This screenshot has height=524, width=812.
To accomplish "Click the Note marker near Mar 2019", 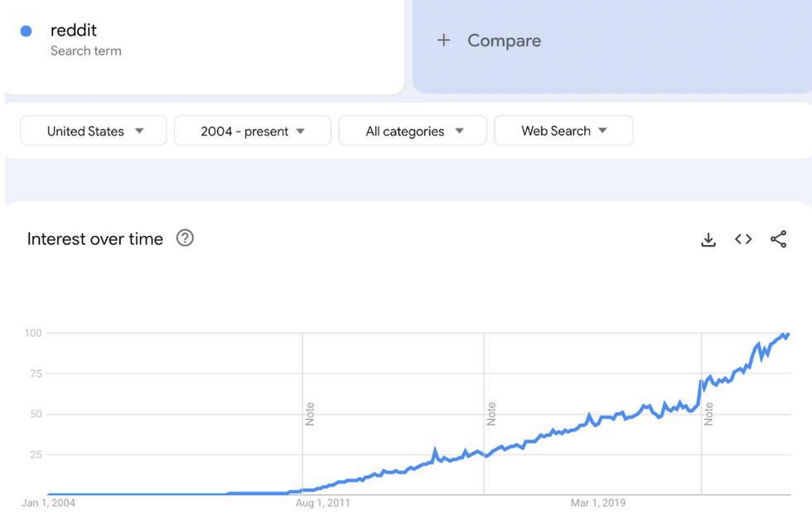I will click(491, 414).
